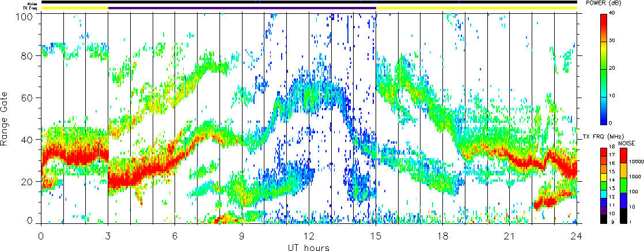Viewport: 644px width, 251px height.
Task: Click the NOISE legend value '100'
Action: tap(632, 193)
